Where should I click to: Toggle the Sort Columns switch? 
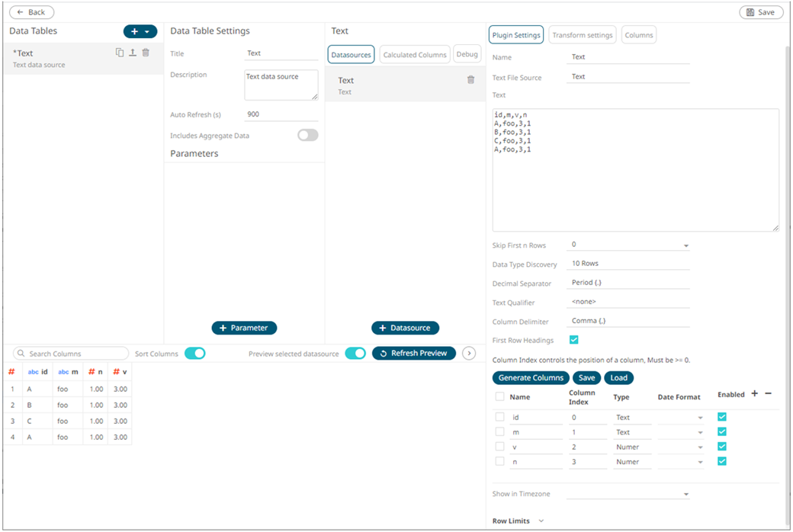(x=194, y=353)
